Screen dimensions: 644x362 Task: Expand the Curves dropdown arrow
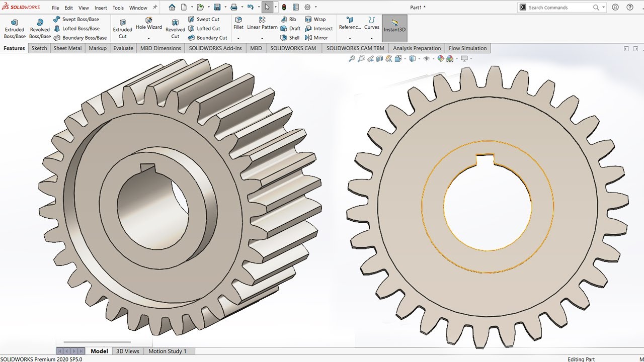372,38
